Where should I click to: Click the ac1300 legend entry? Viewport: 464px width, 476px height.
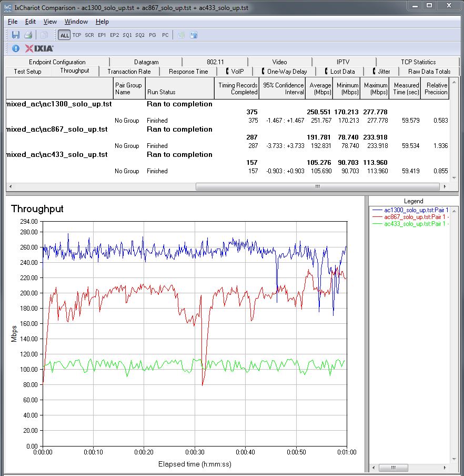(410, 210)
